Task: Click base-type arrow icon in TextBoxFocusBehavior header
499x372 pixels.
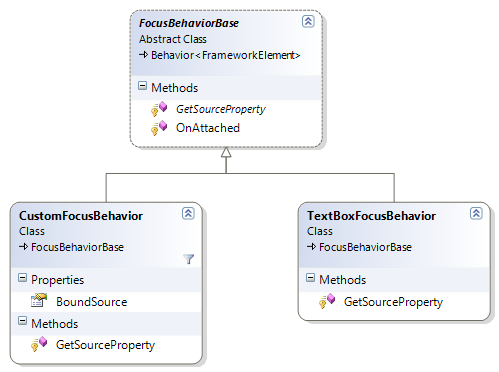Action: [x=311, y=247]
